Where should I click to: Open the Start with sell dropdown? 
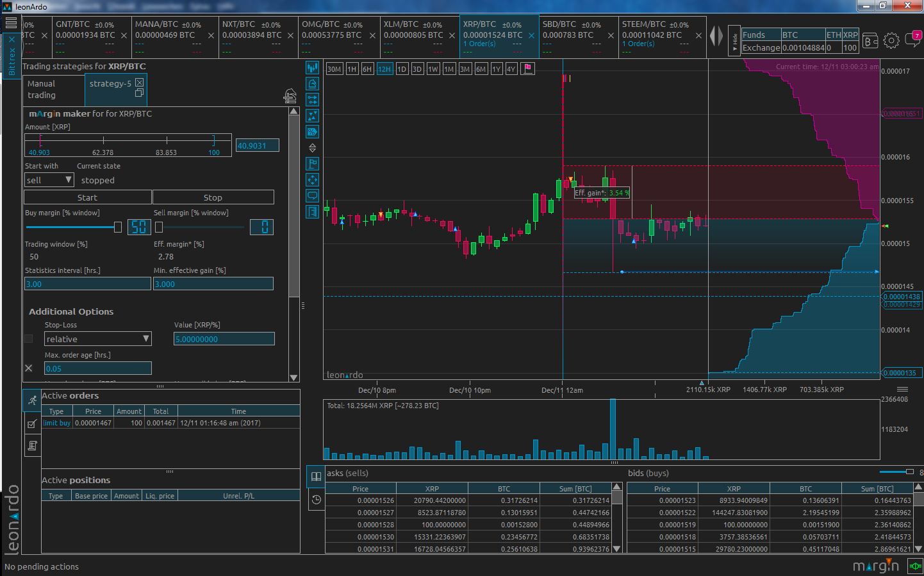coord(49,180)
